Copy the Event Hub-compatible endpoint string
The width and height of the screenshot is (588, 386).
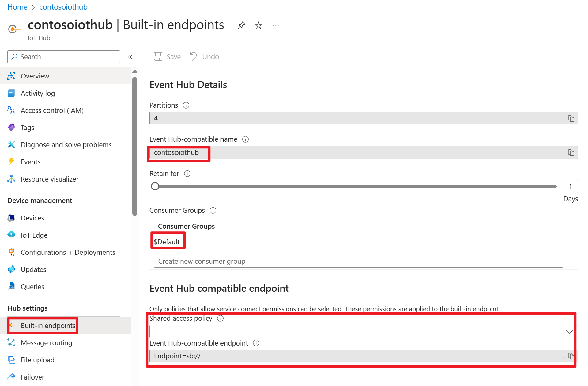click(571, 356)
